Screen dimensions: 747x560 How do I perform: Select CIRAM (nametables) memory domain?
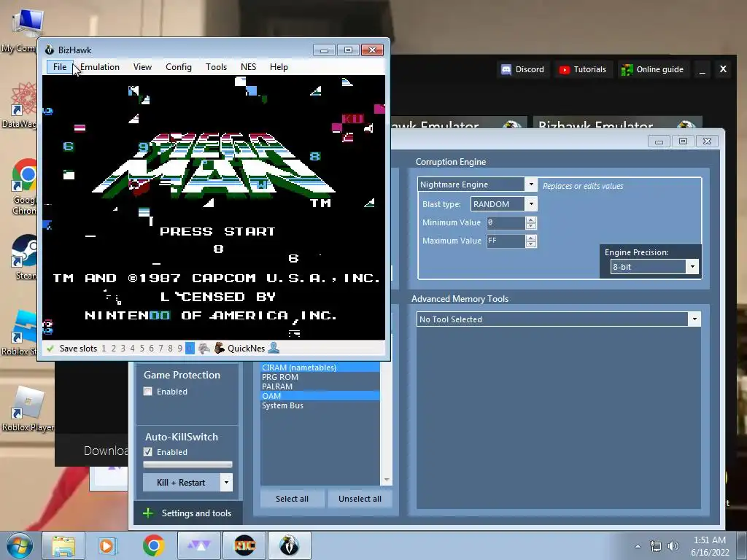(x=320, y=367)
